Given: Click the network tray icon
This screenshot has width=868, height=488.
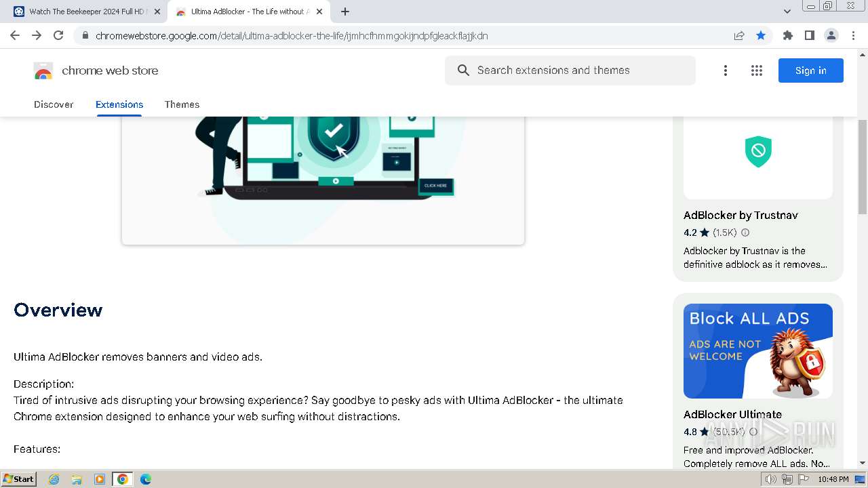Looking at the screenshot, I should (x=787, y=479).
